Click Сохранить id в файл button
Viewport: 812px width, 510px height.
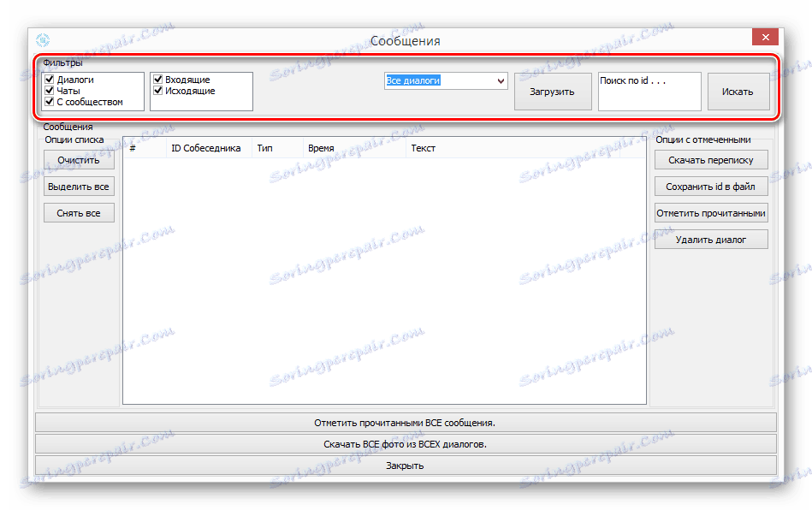(x=711, y=187)
